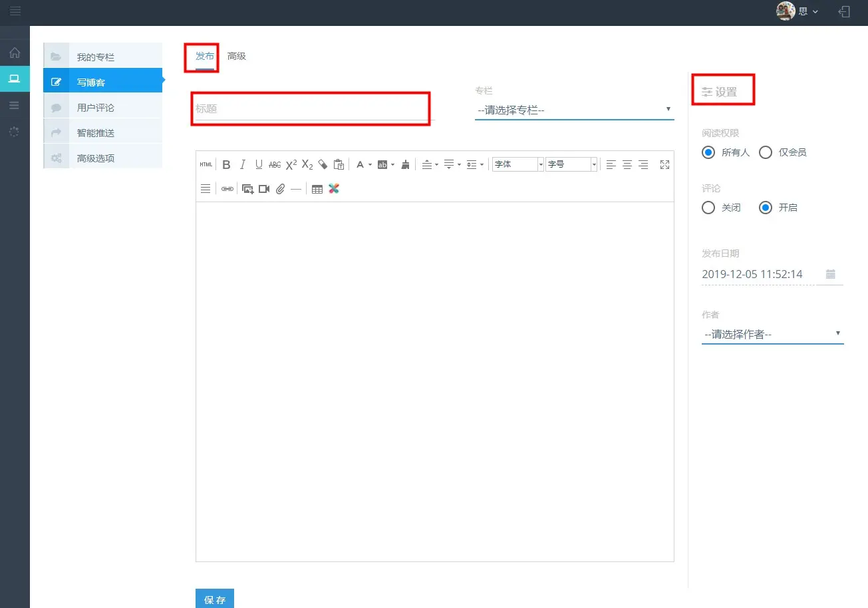Open HTML source view

click(206, 164)
